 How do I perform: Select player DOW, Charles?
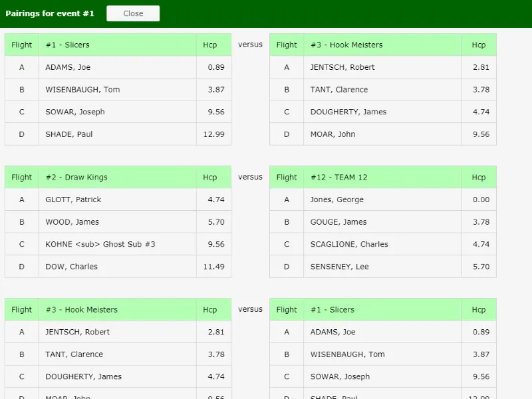71,267
